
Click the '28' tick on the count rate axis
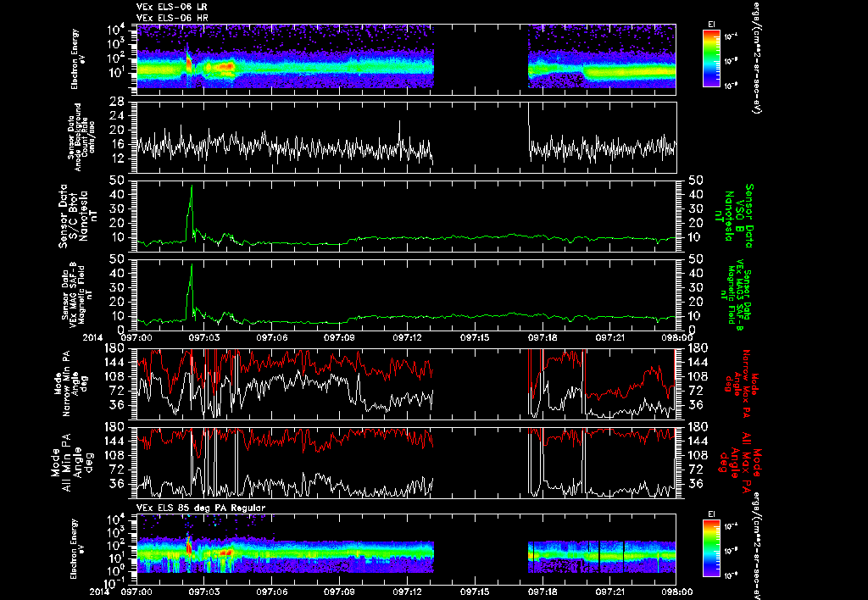[x=117, y=102]
